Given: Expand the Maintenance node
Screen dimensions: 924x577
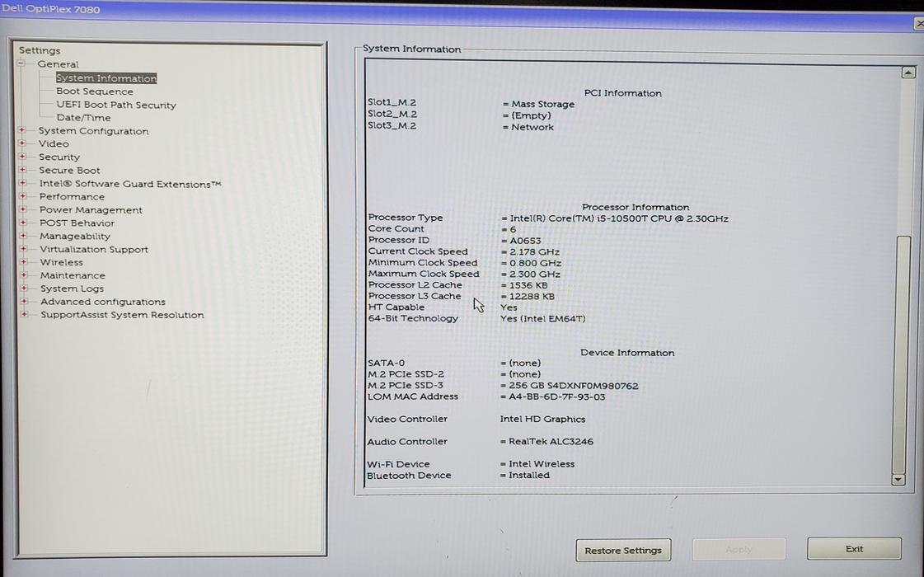Looking at the screenshot, I should [x=24, y=274].
